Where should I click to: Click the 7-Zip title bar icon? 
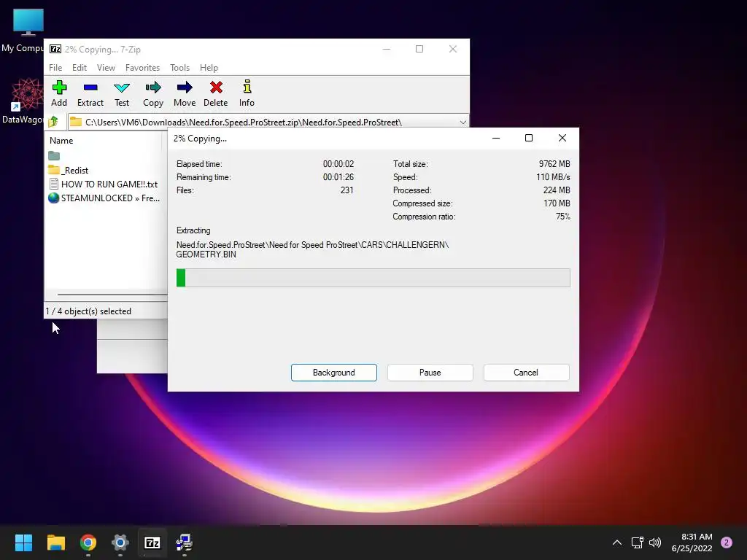[55, 49]
